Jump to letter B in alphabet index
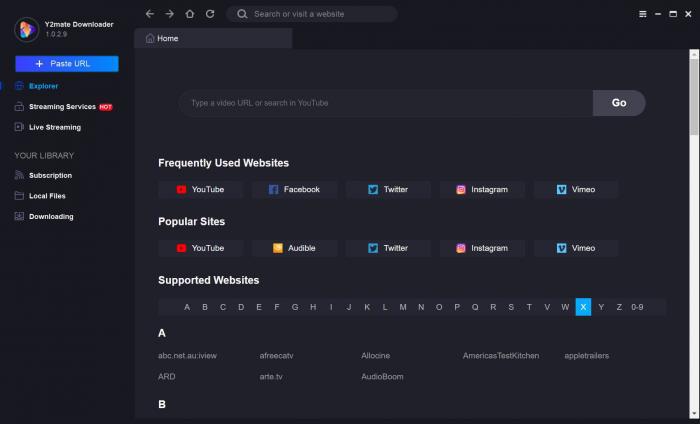The image size is (700, 424). coord(205,307)
